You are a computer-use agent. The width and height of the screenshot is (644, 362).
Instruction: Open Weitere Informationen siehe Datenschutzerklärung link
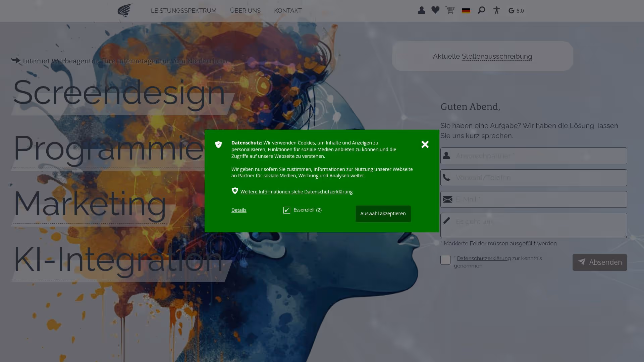pos(296,192)
